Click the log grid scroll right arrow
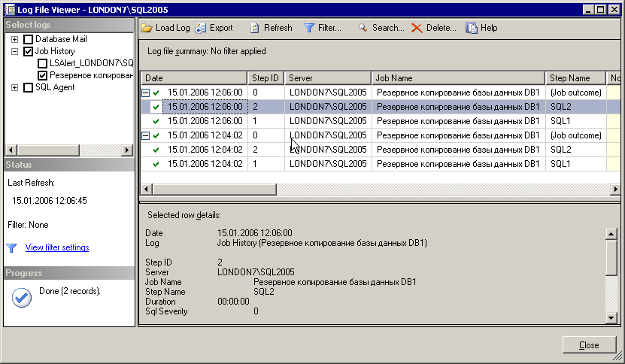The height and width of the screenshot is (364, 625). (614, 189)
